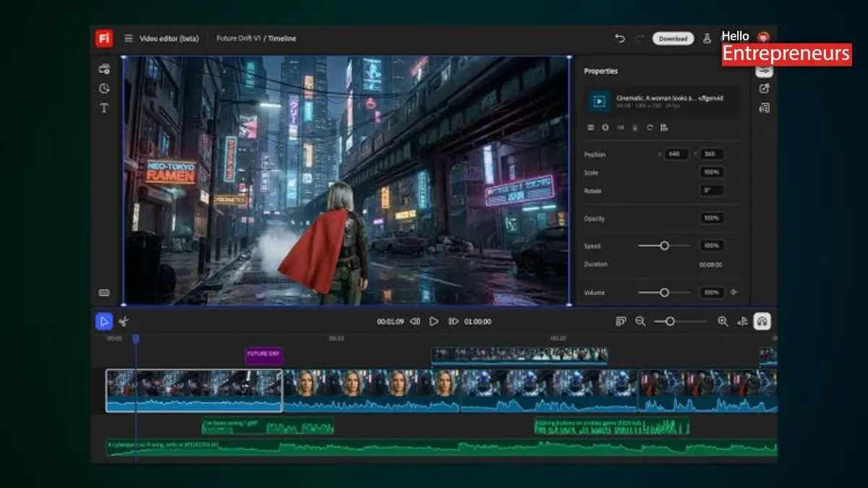This screenshot has width=868, height=488.
Task: Step forward one frame
Action: tap(453, 322)
